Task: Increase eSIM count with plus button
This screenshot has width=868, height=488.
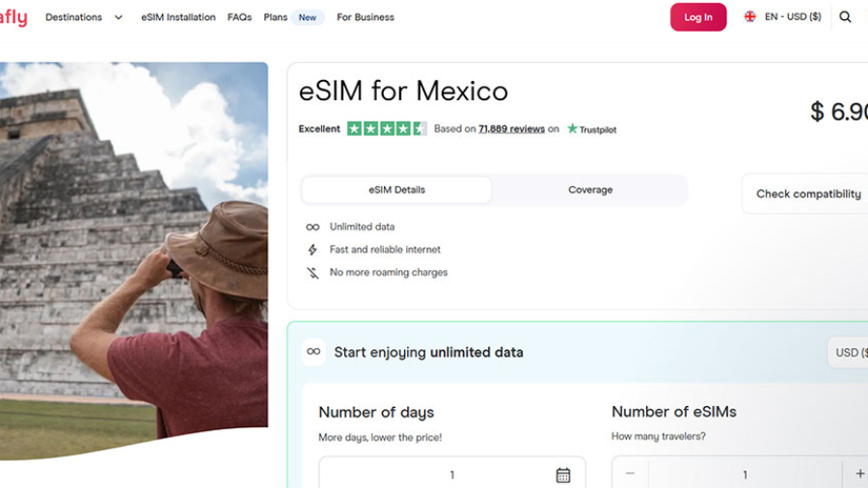Action: (859, 474)
